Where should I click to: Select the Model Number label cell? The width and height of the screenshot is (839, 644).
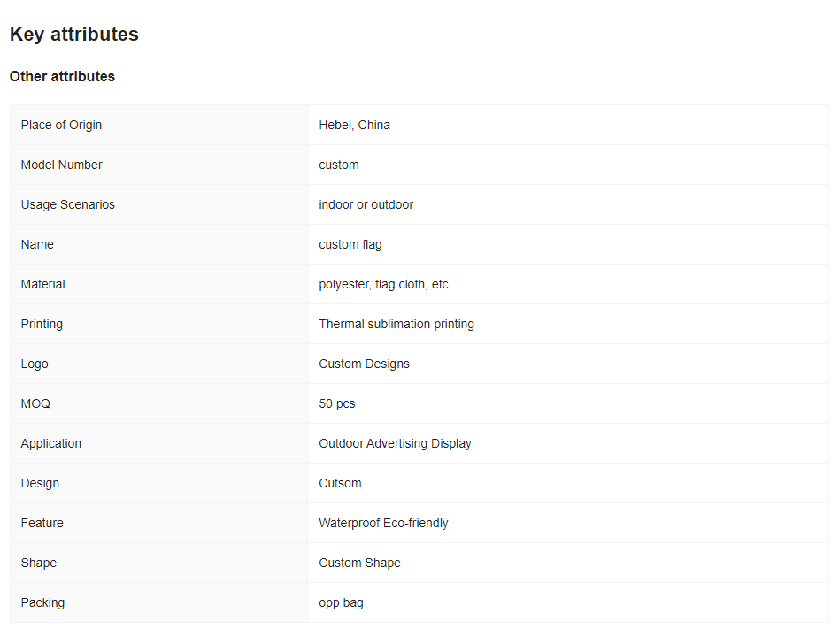pos(158,165)
